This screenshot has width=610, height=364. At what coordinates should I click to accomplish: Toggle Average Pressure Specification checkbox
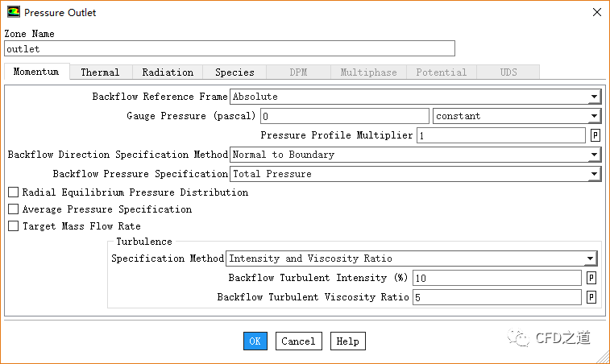click(x=14, y=209)
